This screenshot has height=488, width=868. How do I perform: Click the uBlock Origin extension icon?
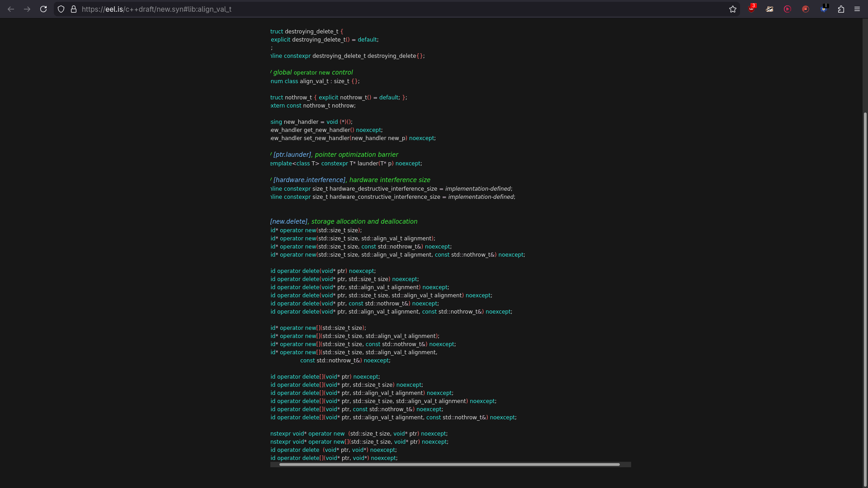[x=751, y=9]
